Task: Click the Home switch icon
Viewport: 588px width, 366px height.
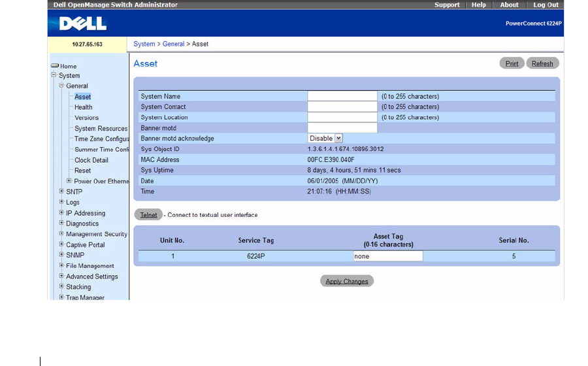Action: pyautogui.click(x=55, y=65)
